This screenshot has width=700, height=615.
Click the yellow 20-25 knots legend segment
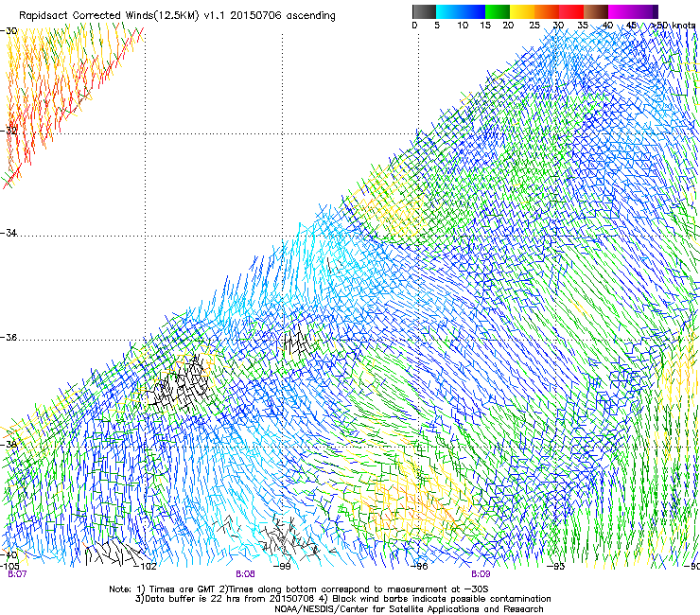522,11
